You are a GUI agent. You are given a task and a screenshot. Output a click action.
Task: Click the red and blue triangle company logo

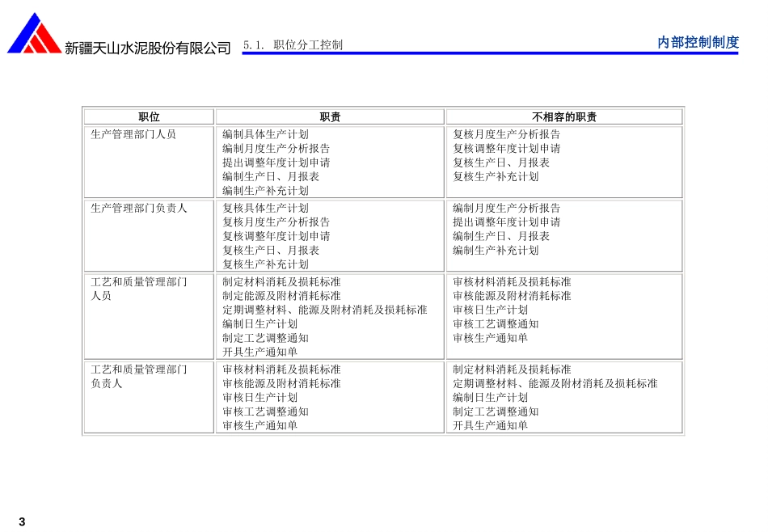(34, 33)
